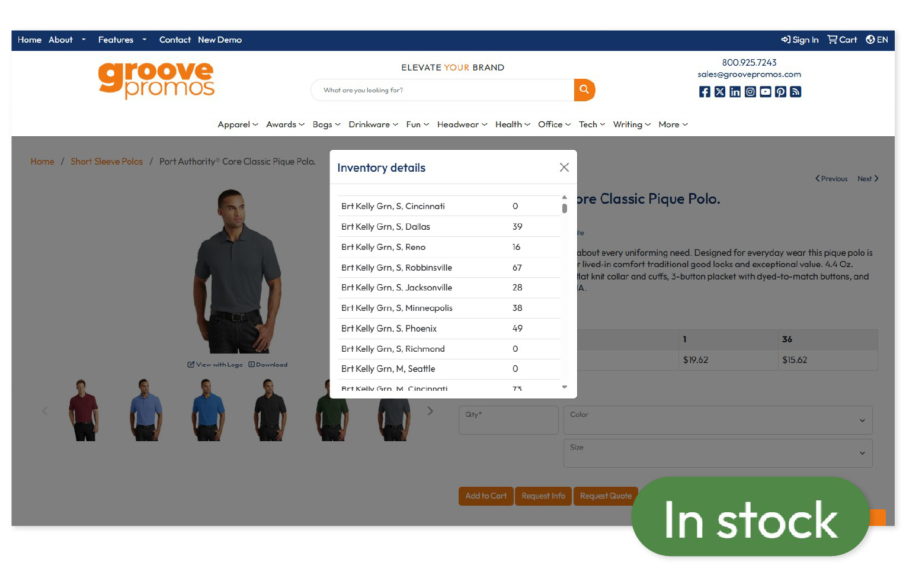Click the Pinterest social icon
This screenshot has height=588, width=906.
coord(780,92)
